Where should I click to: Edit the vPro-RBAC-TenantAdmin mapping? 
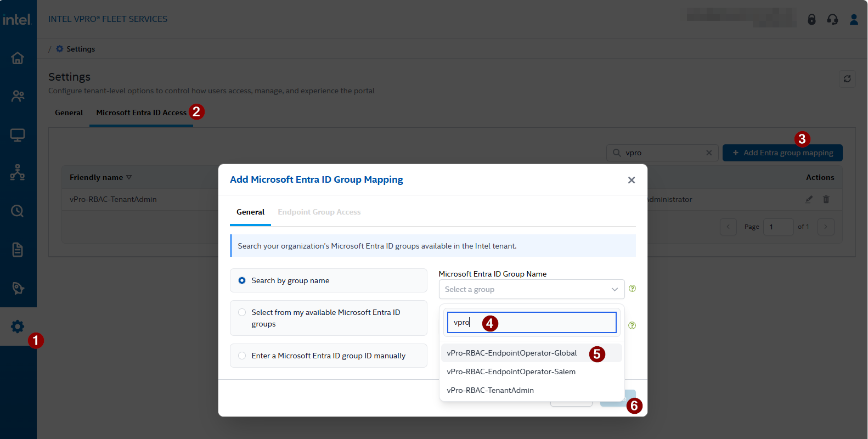(x=809, y=199)
